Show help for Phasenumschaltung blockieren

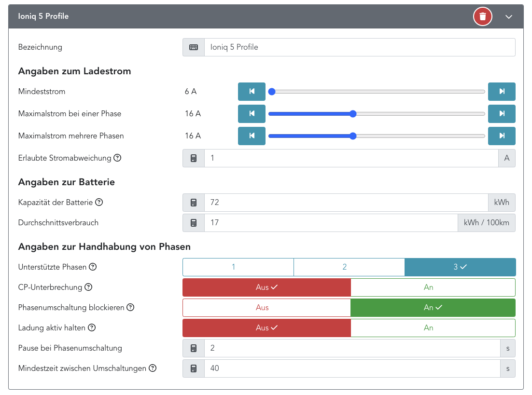pyautogui.click(x=130, y=307)
